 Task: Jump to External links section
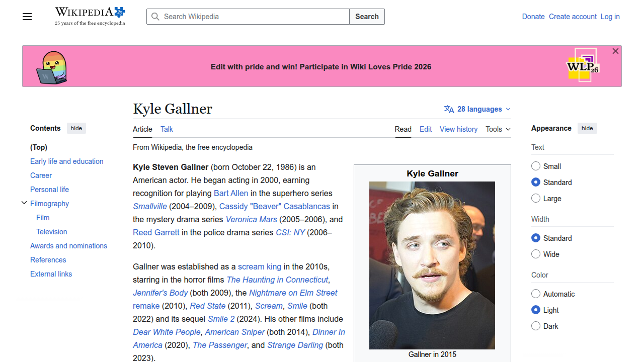click(x=51, y=274)
